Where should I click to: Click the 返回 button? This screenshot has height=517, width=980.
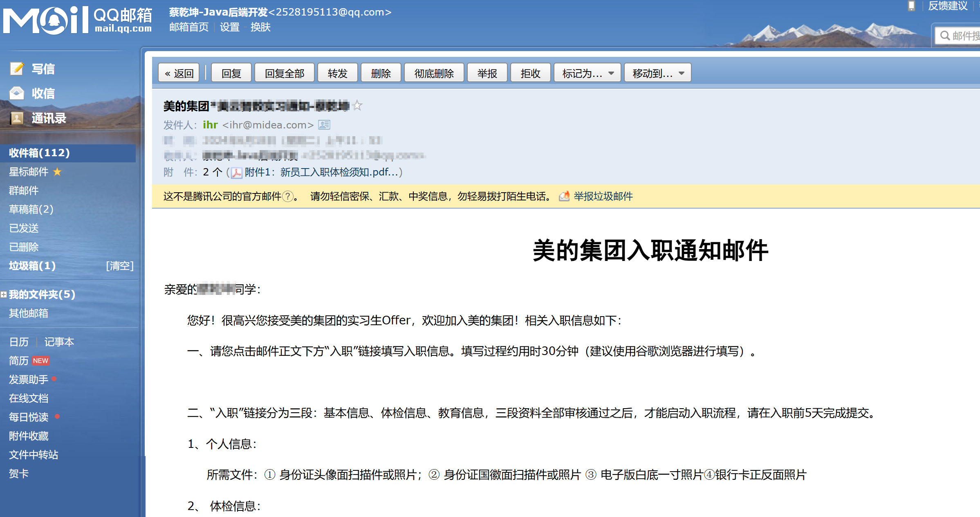point(179,73)
